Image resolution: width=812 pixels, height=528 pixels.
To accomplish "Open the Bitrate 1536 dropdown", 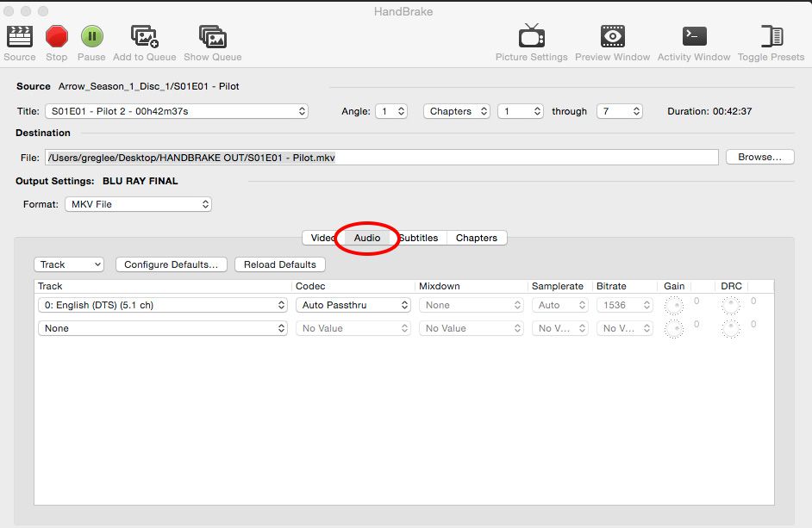I will point(625,305).
